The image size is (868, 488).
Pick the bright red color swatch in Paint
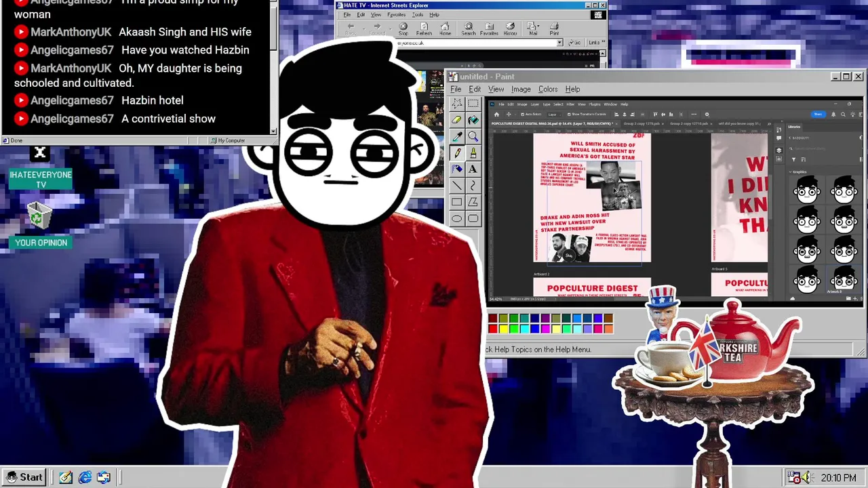pos(493,329)
